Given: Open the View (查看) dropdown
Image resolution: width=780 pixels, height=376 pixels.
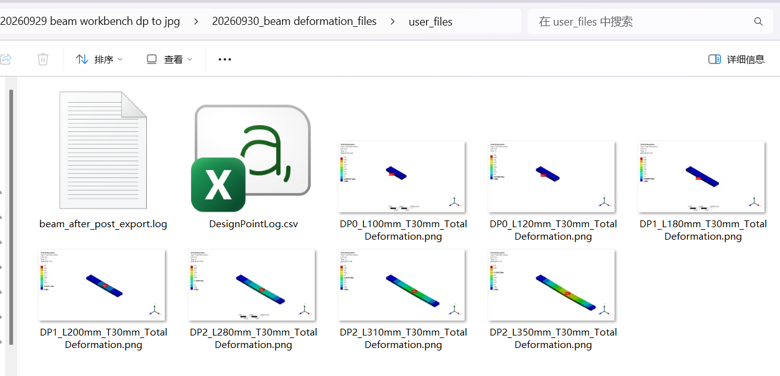Looking at the screenshot, I should (170, 59).
